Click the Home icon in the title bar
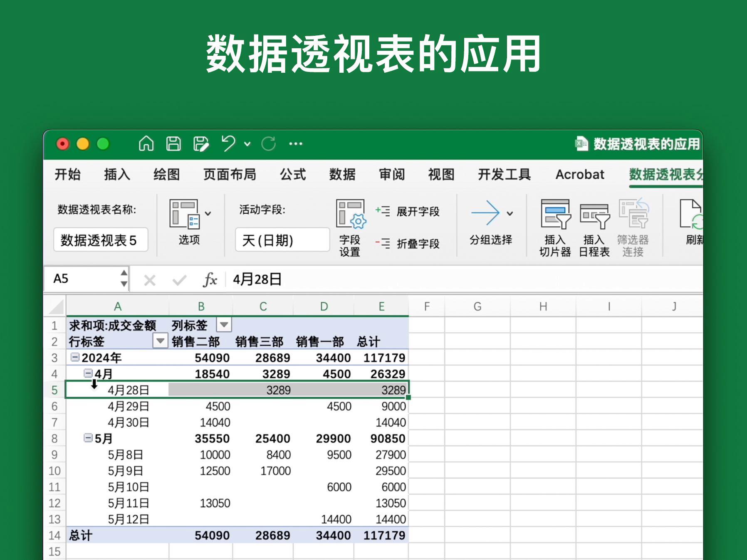 pos(146,144)
